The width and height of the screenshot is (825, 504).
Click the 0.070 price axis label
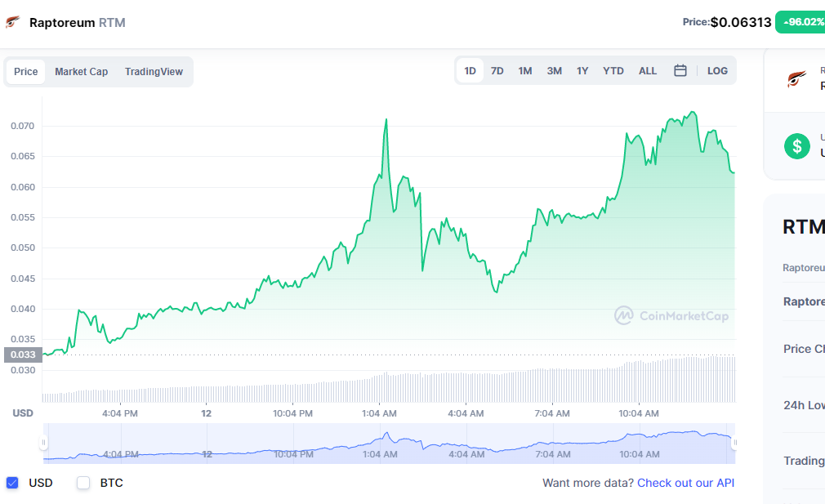coord(23,126)
